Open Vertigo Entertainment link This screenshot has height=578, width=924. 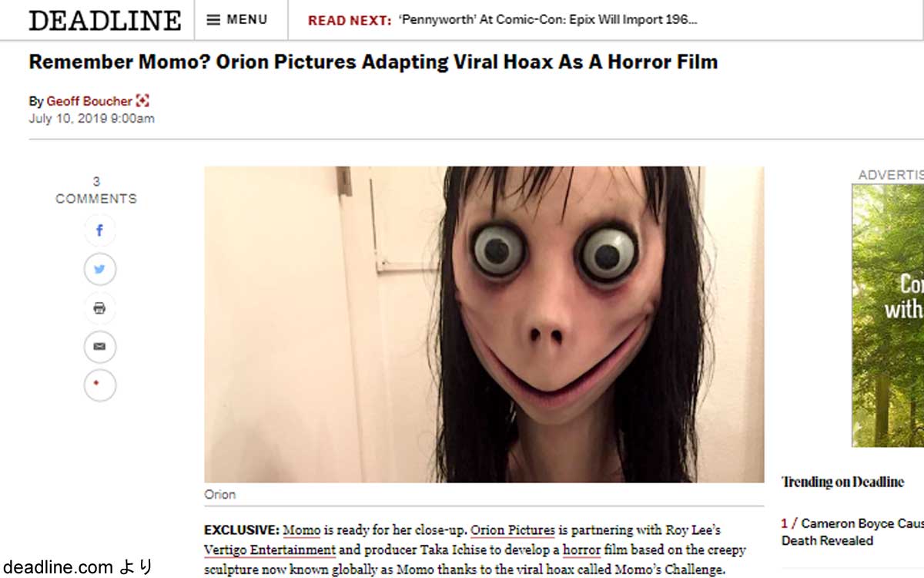[270, 549]
